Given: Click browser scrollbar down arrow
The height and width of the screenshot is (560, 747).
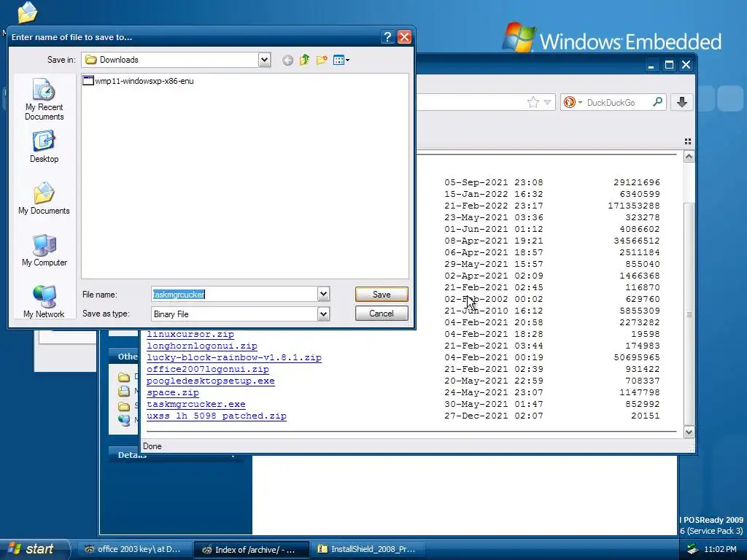Looking at the screenshot, I should [689, 432].
